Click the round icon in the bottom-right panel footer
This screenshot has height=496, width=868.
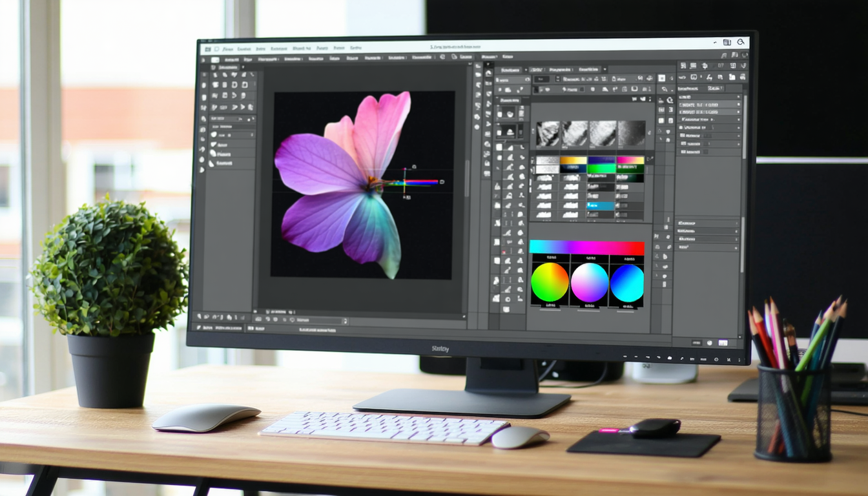pyautogui.click(x=709, y=342)
